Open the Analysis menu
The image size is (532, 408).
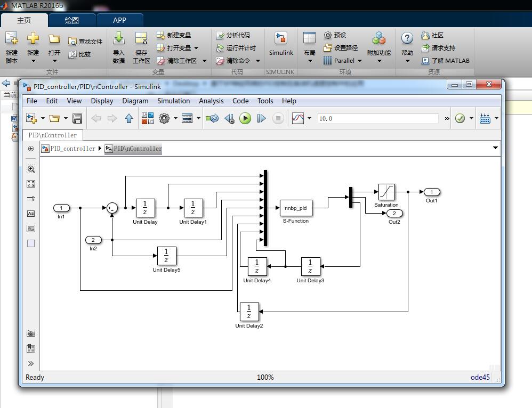pyautogui.click(x=211, y=101)
